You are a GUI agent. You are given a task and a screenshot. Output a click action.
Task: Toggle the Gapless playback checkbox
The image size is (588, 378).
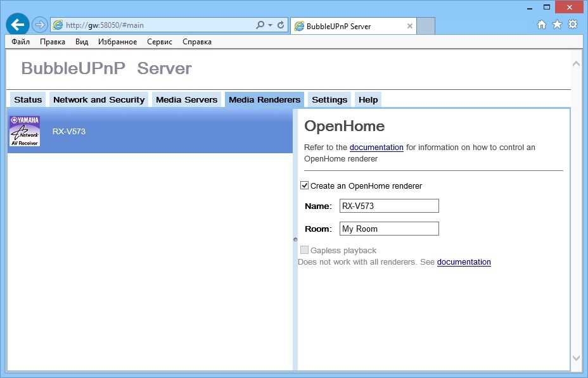(x=305, y=250)
